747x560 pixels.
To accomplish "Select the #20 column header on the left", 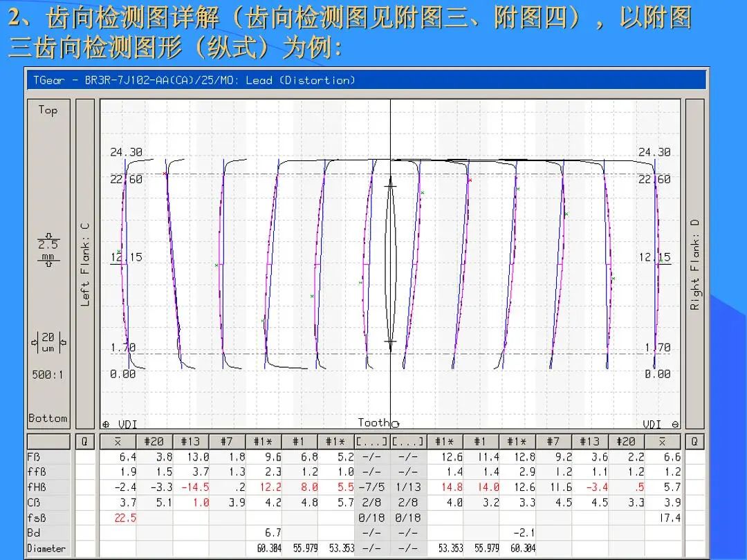I will tap(154, 441).
